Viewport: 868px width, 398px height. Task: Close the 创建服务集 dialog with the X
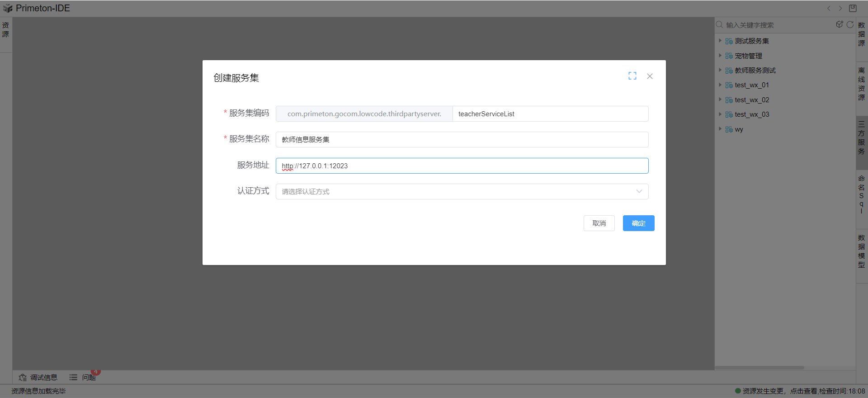pos(650,76)
